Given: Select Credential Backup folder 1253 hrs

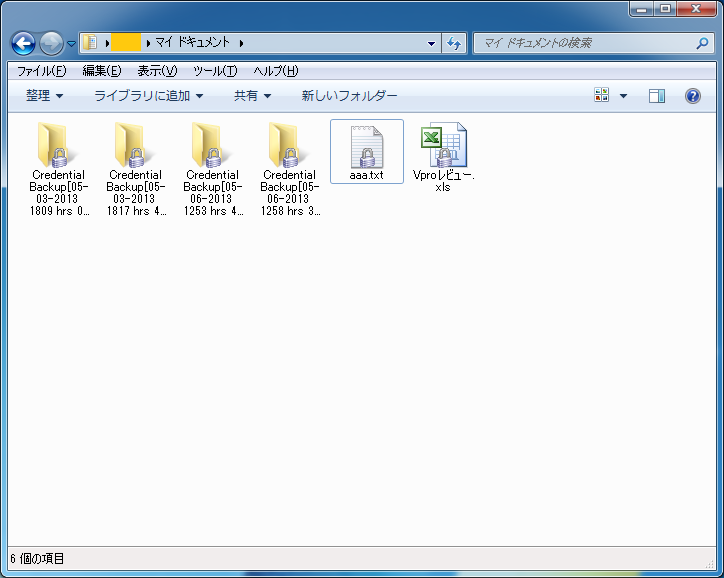Looking at the screenshot, I should pos(212,169).
